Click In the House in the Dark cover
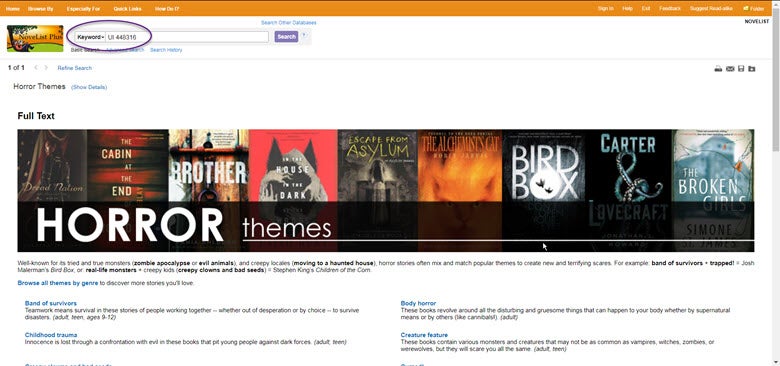780x366 pixels. tap(293, 190)
